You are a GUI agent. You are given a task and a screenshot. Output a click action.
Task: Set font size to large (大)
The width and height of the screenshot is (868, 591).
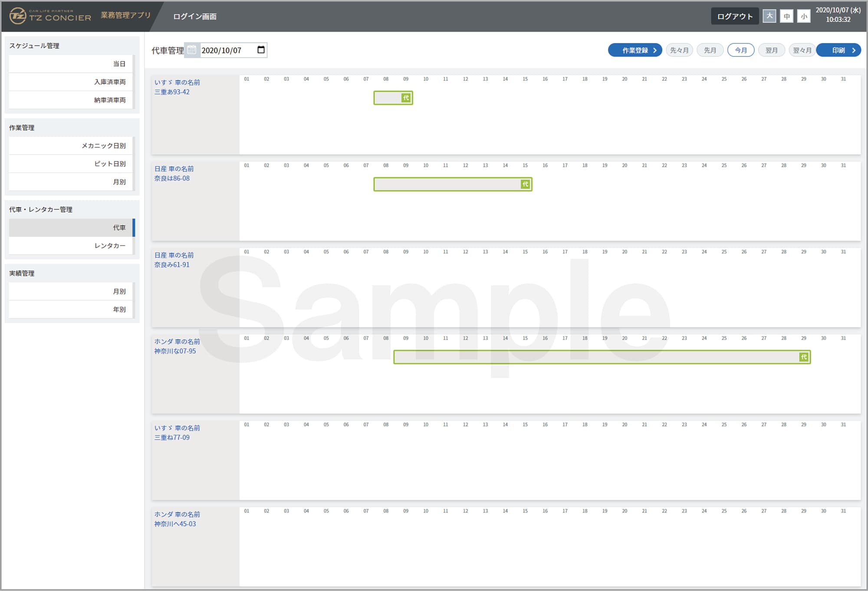(769, 16)
